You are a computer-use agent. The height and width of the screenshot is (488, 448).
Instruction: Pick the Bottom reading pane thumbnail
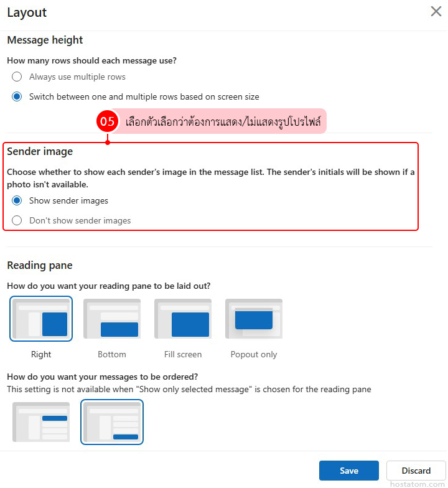click(x=112, y=319)
